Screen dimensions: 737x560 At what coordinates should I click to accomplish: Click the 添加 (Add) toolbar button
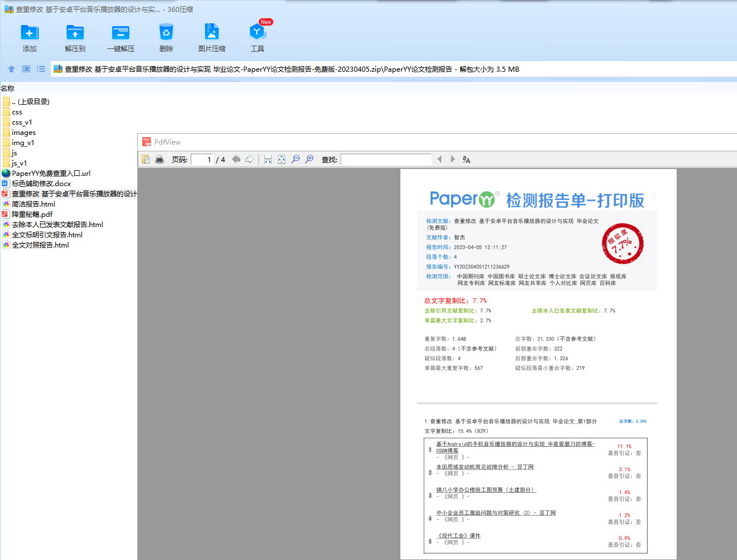(x=30, y=38)
